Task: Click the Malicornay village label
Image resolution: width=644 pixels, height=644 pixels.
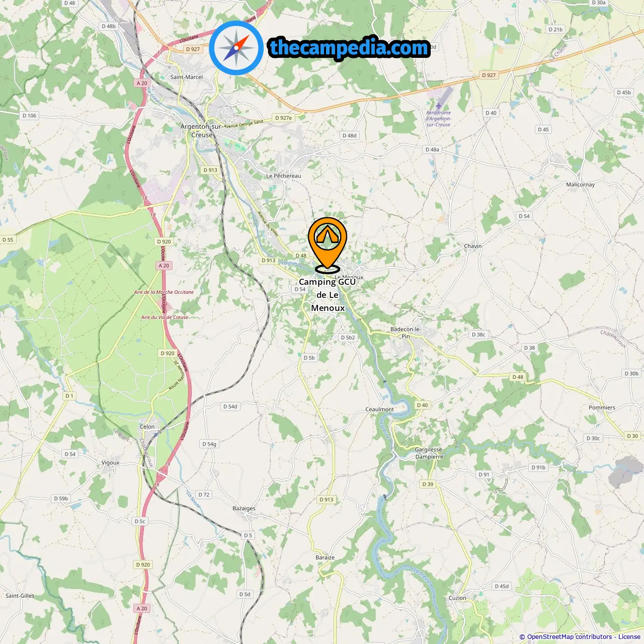Action: click(581, 185)
